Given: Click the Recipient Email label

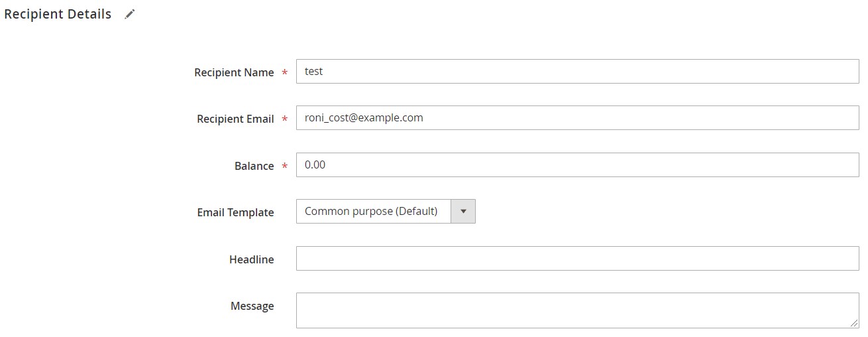Looking at the screenshot, I should click(235, 119).
